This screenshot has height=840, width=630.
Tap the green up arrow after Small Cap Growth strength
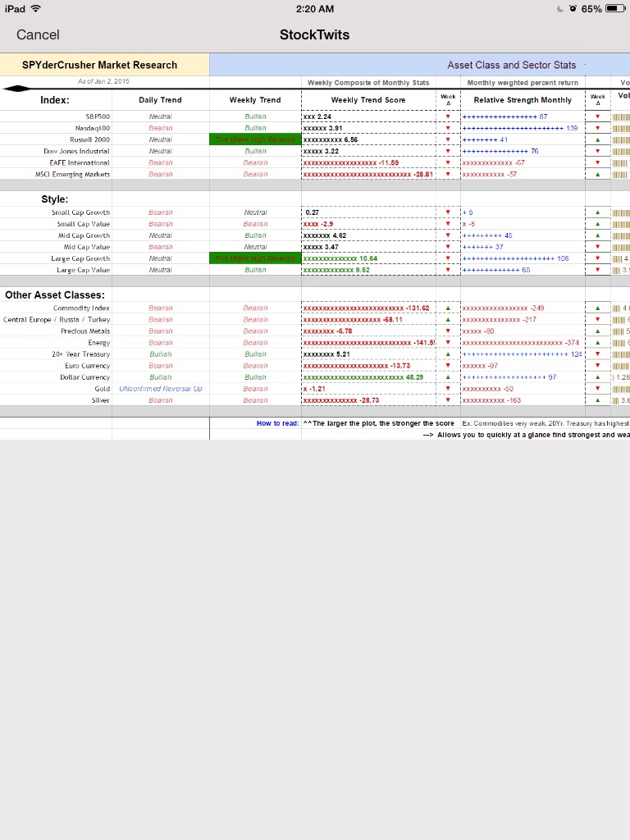598,212
